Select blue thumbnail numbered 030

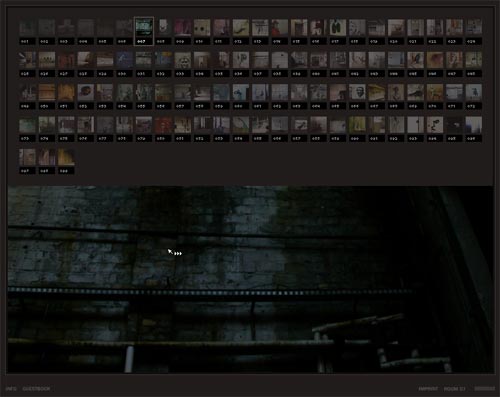tap(124, 60)
